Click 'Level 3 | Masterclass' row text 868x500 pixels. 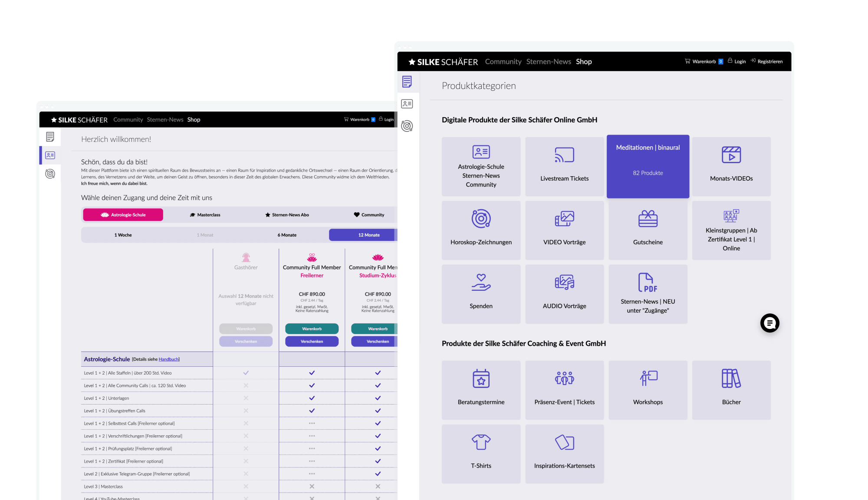103,487
